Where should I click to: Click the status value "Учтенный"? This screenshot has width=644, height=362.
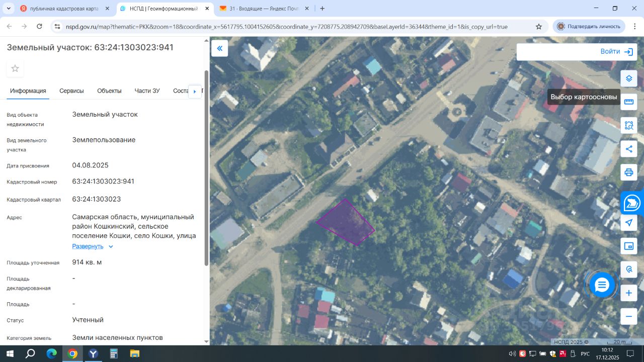88,320
